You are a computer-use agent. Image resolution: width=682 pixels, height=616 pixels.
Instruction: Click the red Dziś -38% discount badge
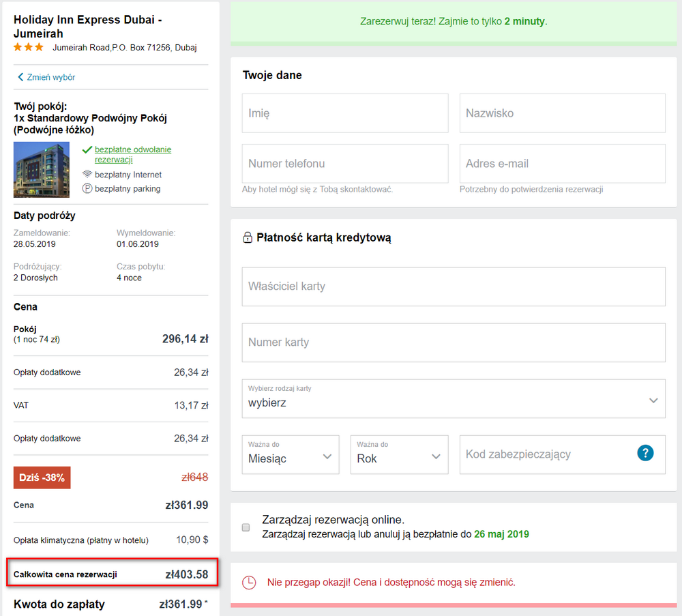42,478
